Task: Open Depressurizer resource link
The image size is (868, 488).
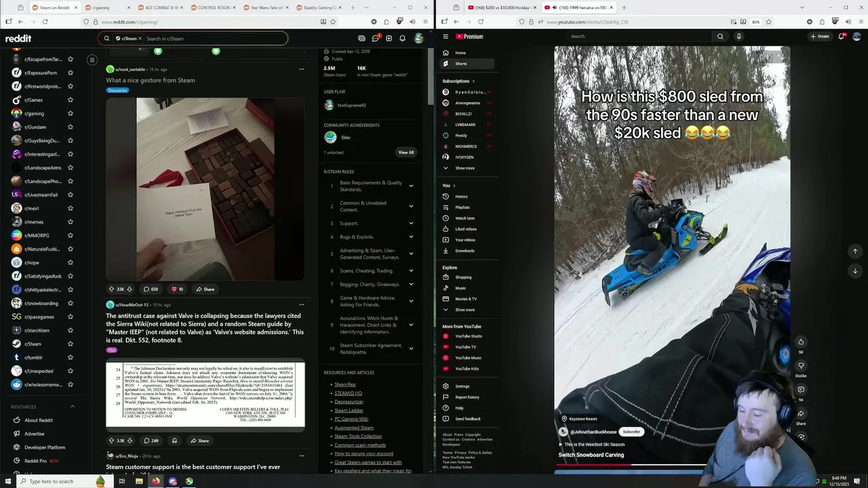Action: 349,402
